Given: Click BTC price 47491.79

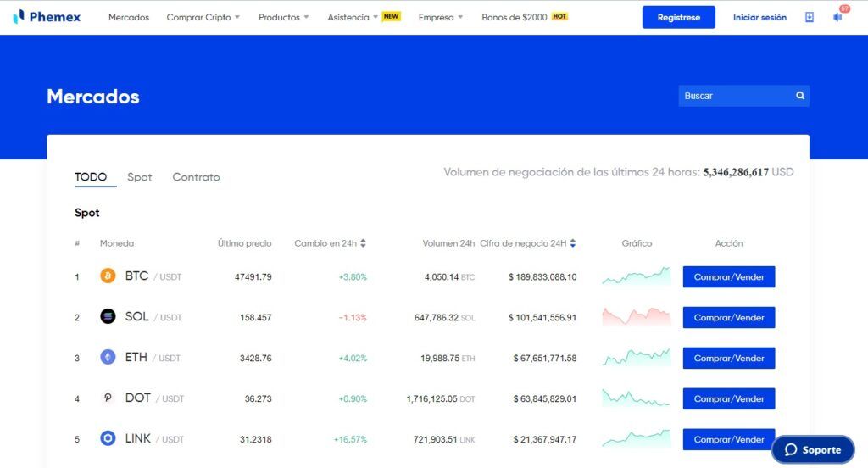Looking at the screenshot, I should point(253,277).
